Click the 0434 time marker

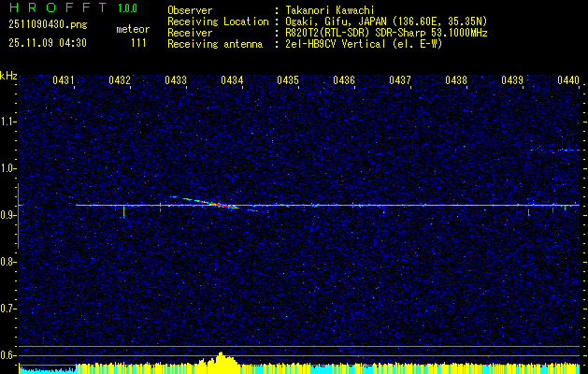pyautogui.click(x=232, y=81)
